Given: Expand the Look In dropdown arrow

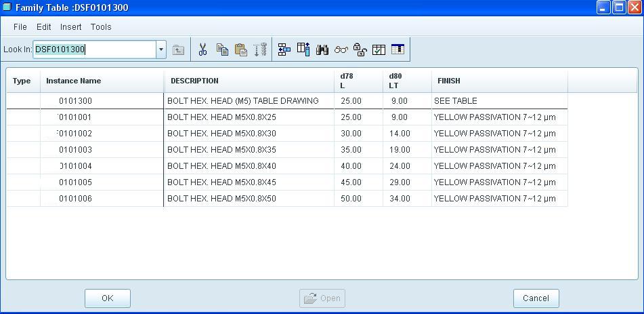Looking at the screenshot, I should pos(161,50).
